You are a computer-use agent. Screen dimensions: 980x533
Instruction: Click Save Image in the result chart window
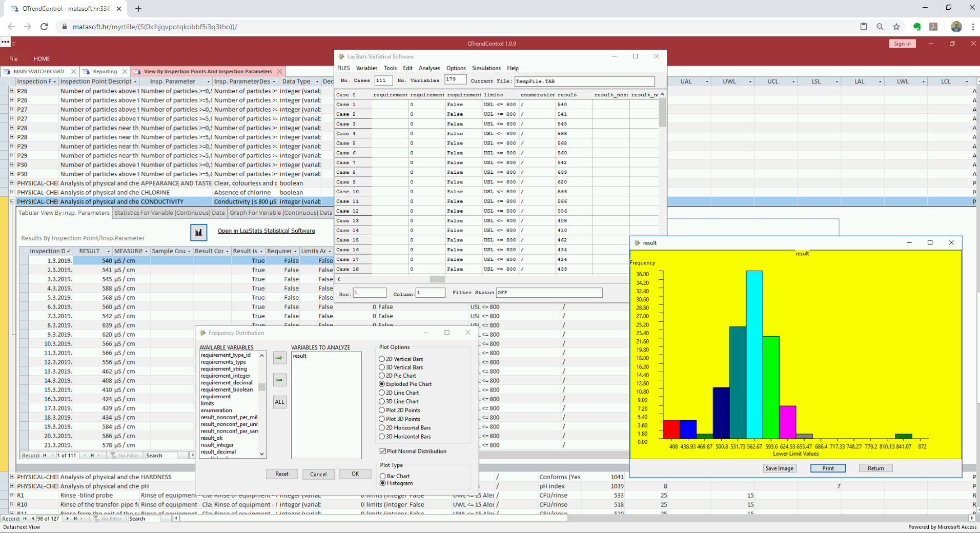[x=779, y=468]
